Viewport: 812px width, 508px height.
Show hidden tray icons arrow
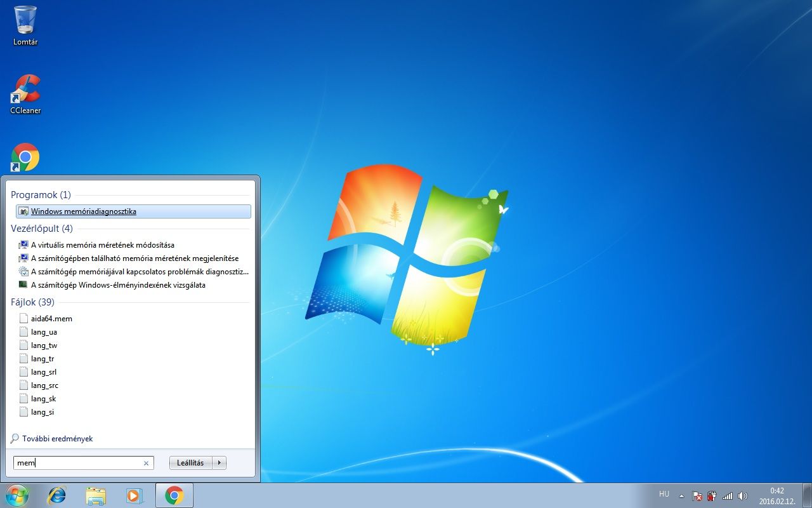681,496
